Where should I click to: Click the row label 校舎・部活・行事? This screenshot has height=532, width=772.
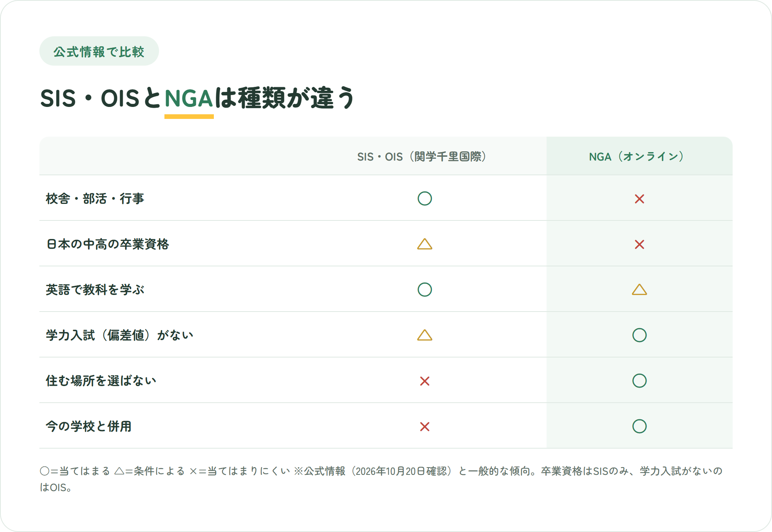[95, 198]
